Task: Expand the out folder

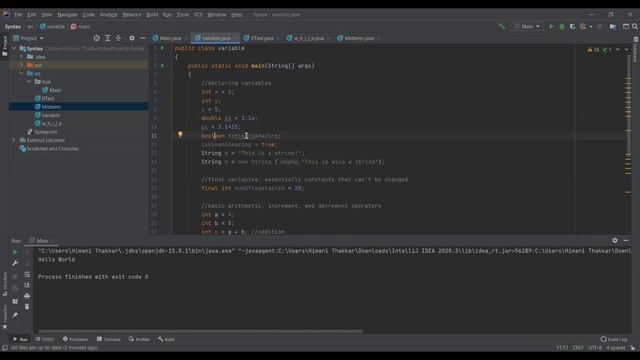Action: point(22,65)
